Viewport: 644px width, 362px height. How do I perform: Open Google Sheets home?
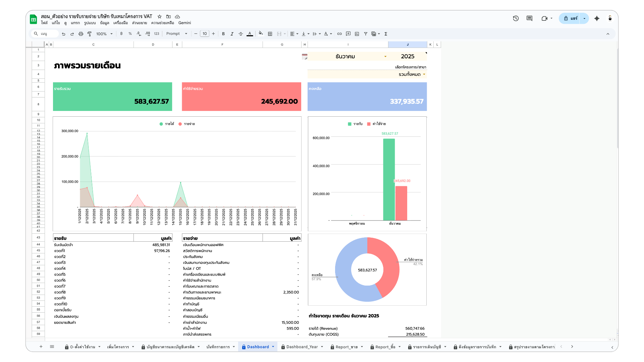[x=34, y=19]
